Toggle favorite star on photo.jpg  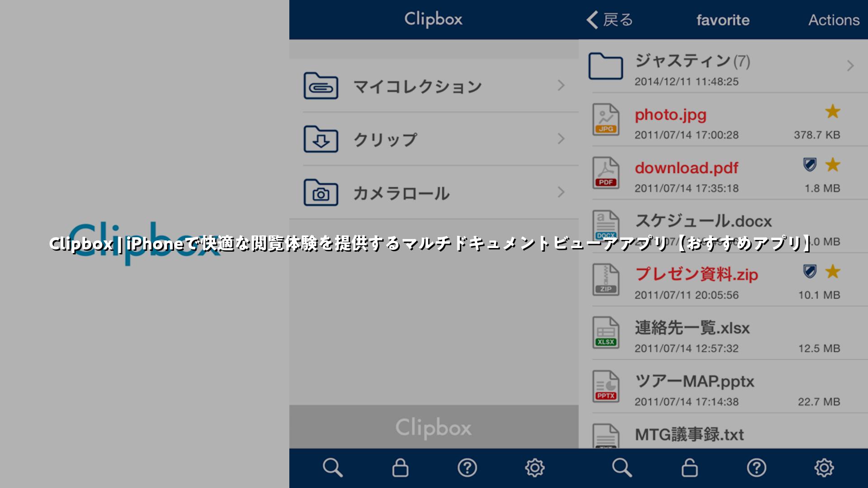tap(833, 111)
